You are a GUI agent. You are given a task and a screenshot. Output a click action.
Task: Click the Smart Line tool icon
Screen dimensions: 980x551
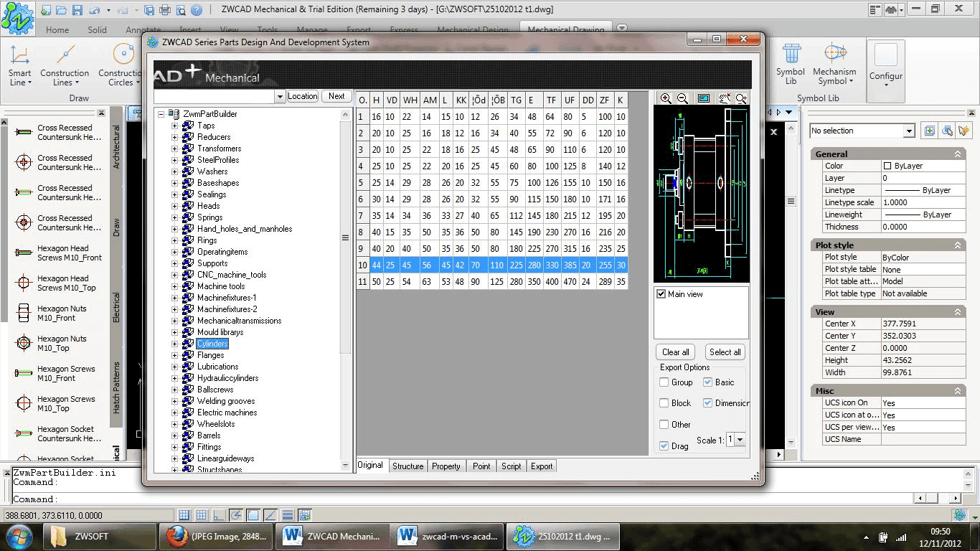click(x=19, y=55)
